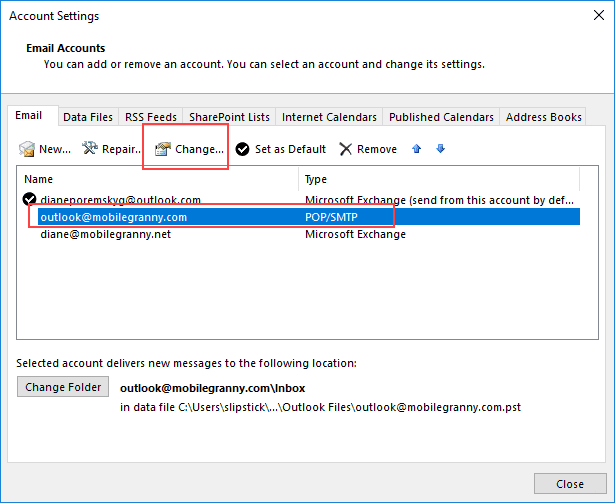The height and width of the screenshot is (503, 615).
Task: Select the dianeporemskyg@outlook.com account
Action: click(x=121, y=200)
